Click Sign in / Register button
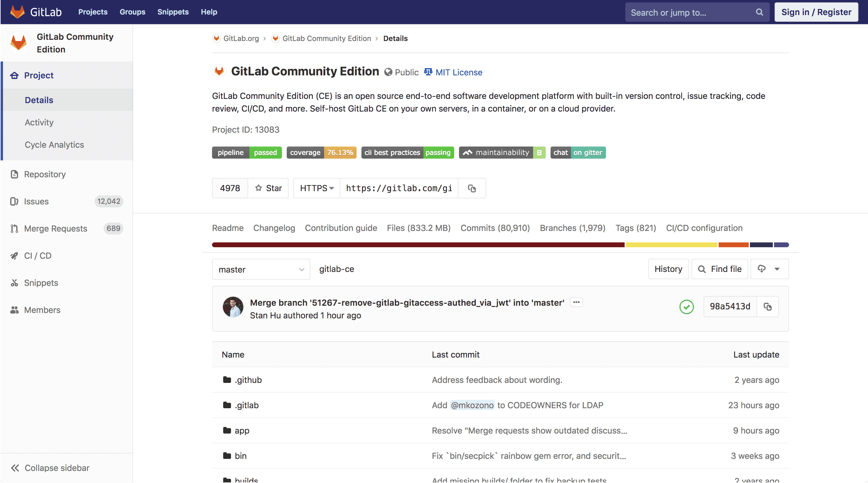 tap(816, 11)
